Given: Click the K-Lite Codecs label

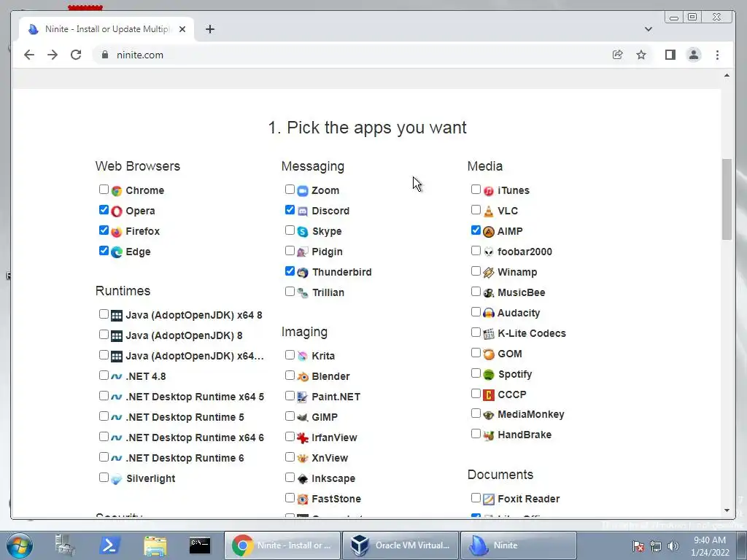Looking at the screenshot, I should 532,333.
